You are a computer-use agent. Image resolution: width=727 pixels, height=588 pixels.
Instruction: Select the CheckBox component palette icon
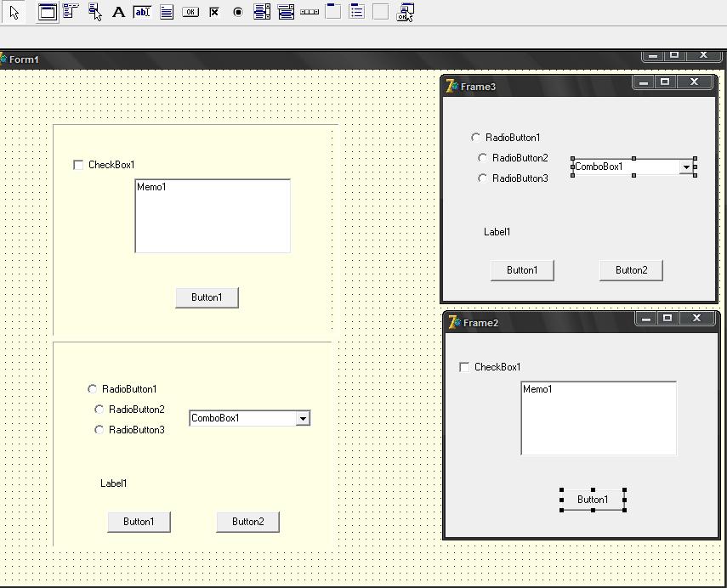pos(214,12)
